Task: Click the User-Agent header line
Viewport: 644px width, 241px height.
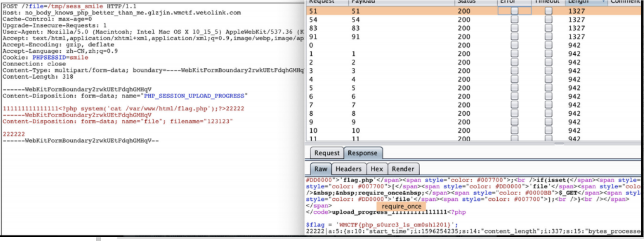Action: [x=153, y=31]
